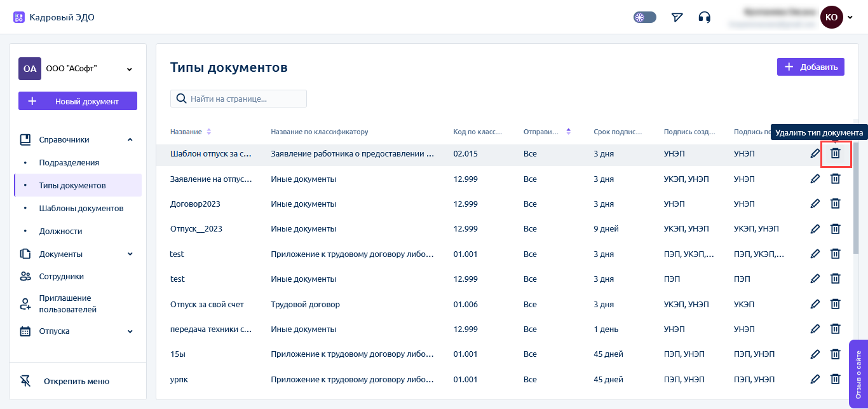Edit the 'Договор2023' document type

[815, 204]
